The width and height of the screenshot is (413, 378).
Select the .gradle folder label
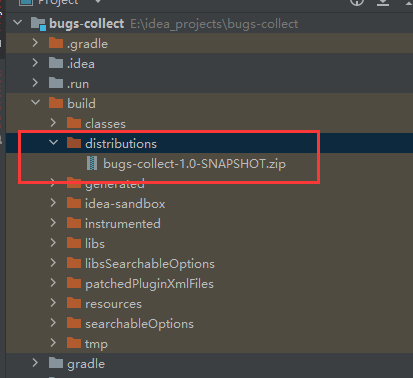pos(87,44)
